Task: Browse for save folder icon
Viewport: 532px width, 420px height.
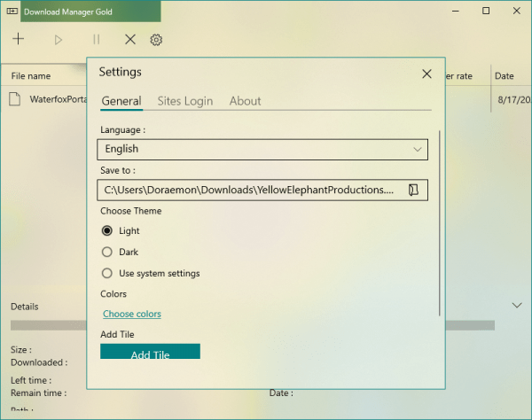Action: [x=413, y=190]
